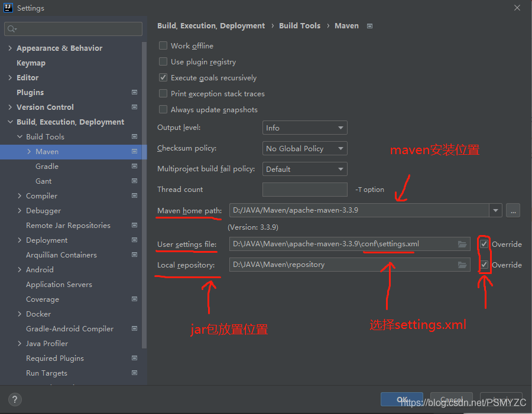Collapse the Build Tools node

tap(20, 136)
